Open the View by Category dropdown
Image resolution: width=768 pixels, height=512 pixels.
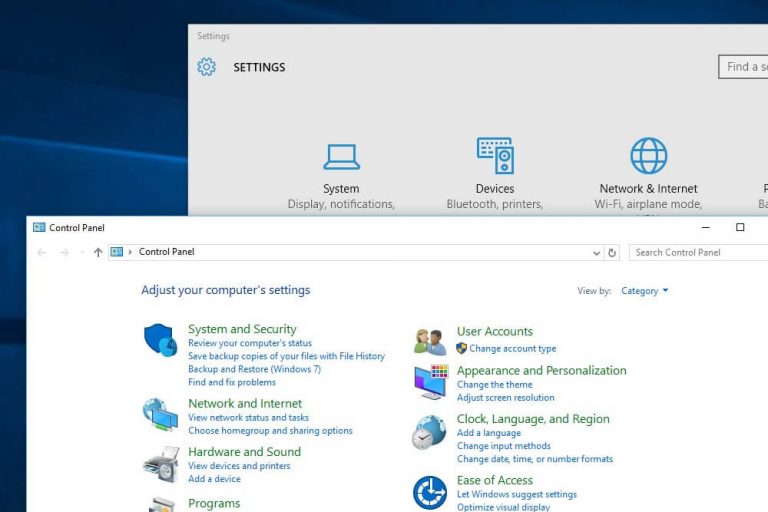(x=644, y=291)
